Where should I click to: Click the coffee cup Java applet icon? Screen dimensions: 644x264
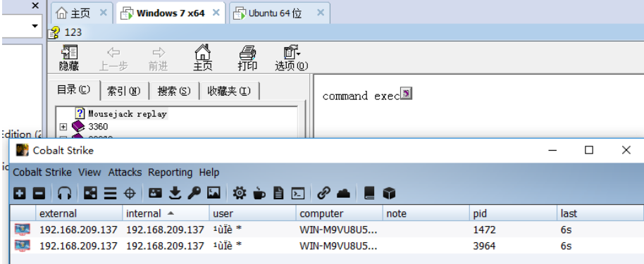coord(259,193)
